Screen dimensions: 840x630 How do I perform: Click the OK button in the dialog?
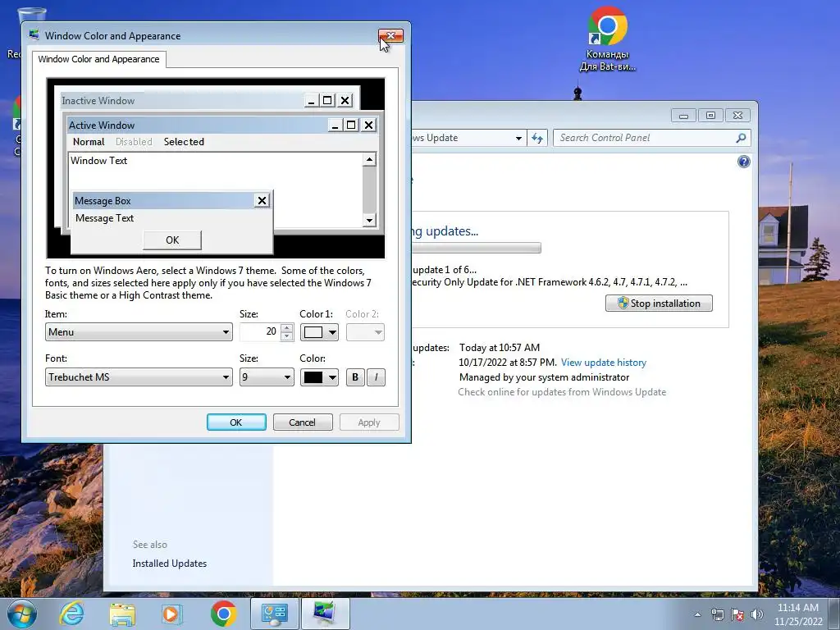pyautogui.click(x=236, y=422)
